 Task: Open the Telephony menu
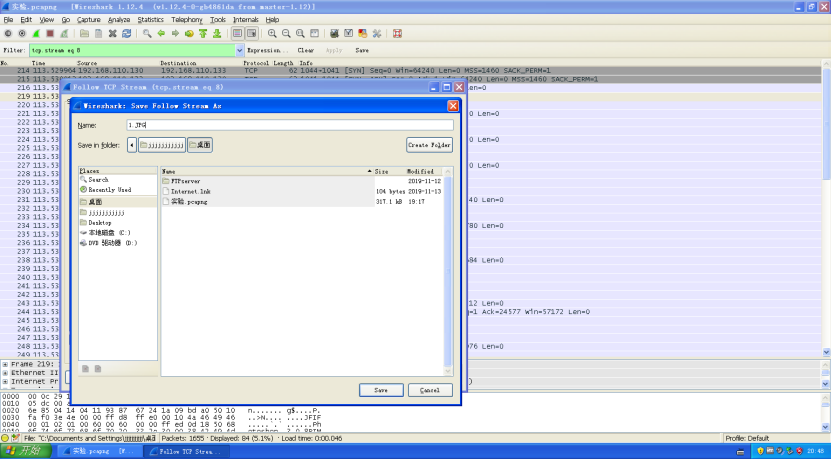click(187, 20)
